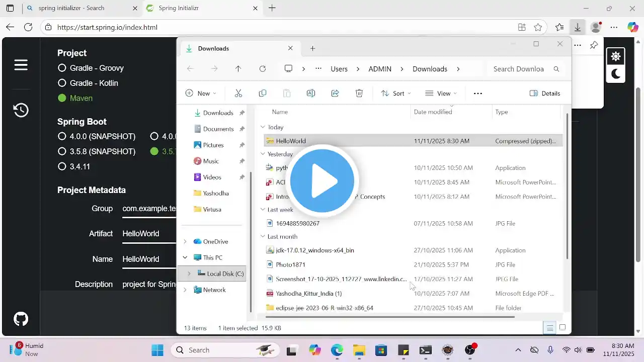The image size is (644, 362).
Task: Select the Maven project option
Action: (75, 98)
